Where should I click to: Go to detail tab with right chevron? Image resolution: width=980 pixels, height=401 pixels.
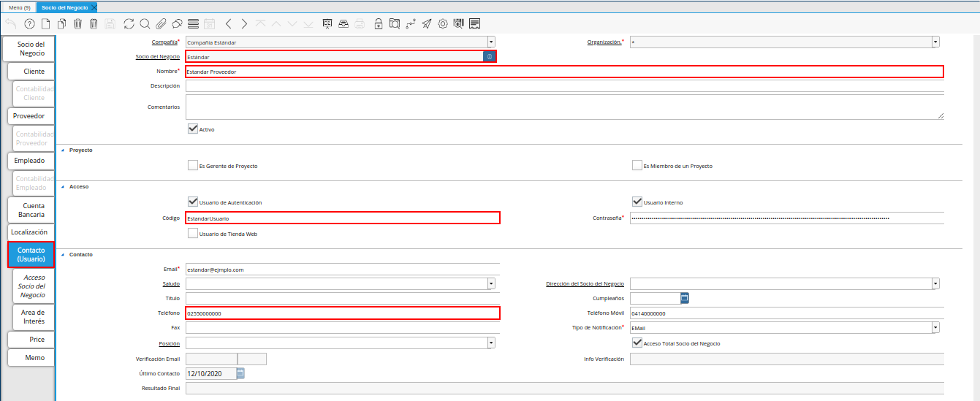click(244, 23)
